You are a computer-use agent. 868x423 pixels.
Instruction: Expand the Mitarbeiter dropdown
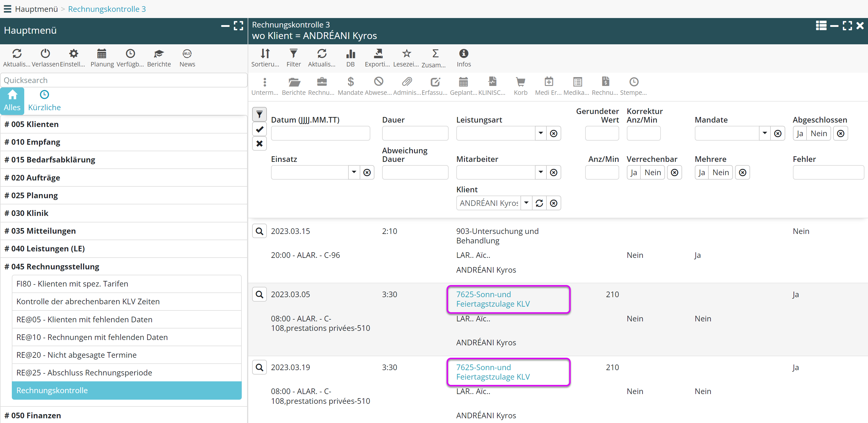click(x=540, y=173)
